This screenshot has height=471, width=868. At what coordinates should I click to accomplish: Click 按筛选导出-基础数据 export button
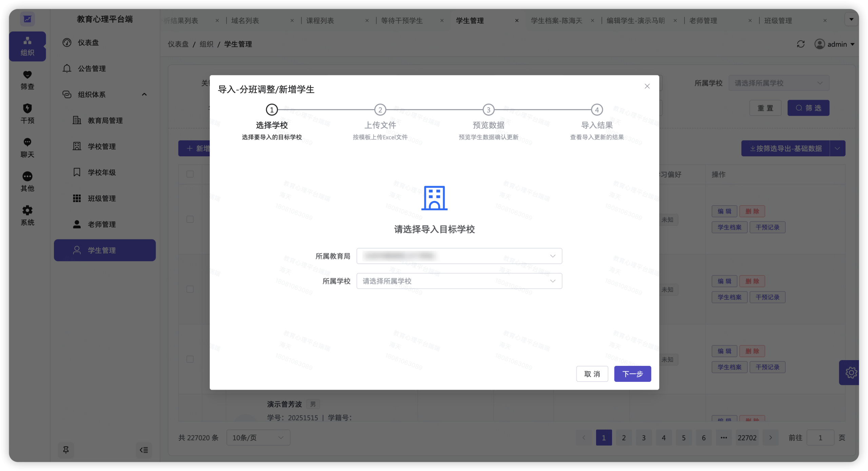click(x=785, y=148)
